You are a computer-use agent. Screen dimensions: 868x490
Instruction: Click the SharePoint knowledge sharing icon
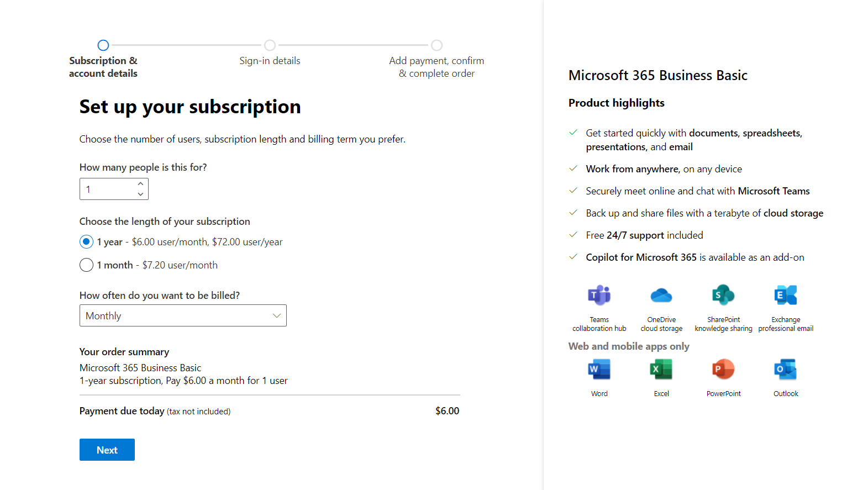[723, 295]
